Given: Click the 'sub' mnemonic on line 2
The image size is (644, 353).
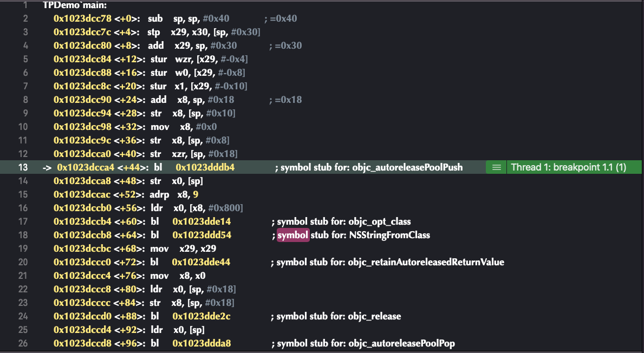Looking at the screenshot, I should 155,18.
